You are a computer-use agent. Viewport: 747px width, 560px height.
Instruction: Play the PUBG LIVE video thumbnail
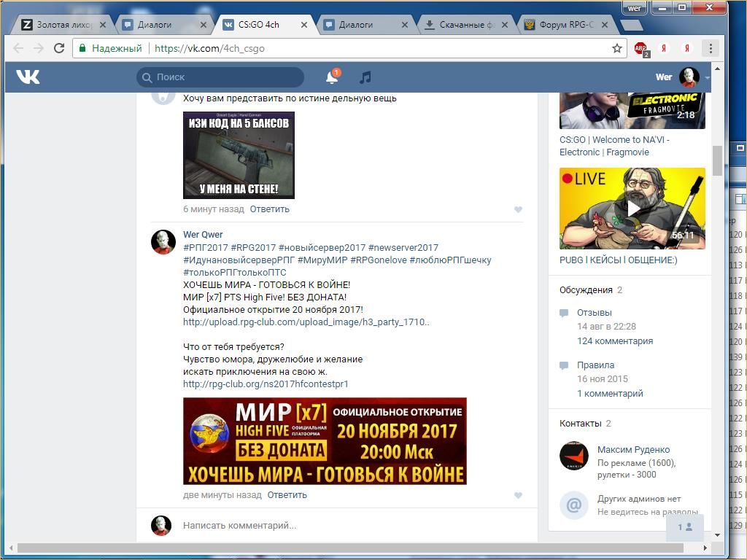(632, 209)
